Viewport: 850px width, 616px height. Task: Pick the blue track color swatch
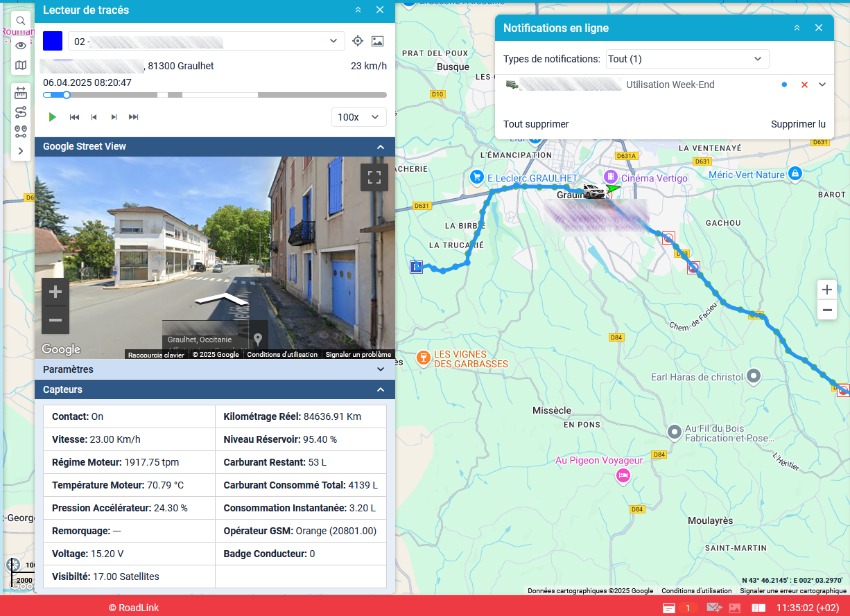[53, 41]
